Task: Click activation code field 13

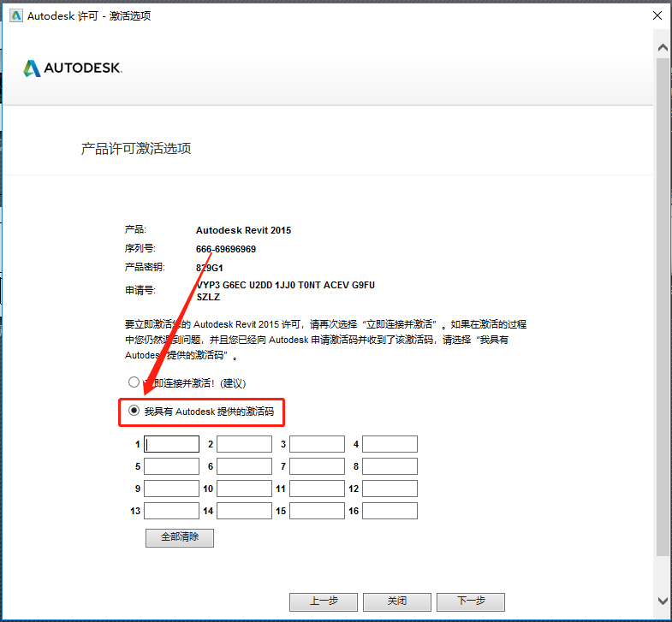Action: 171,511
